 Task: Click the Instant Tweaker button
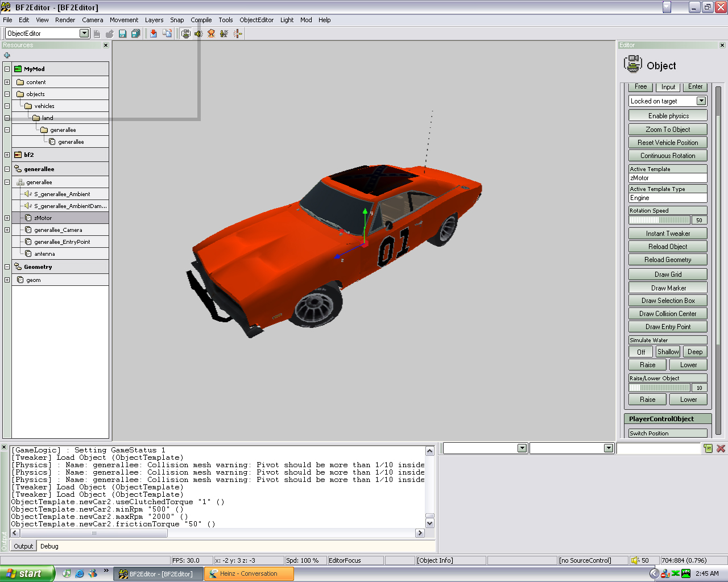[x=668, y=234]
